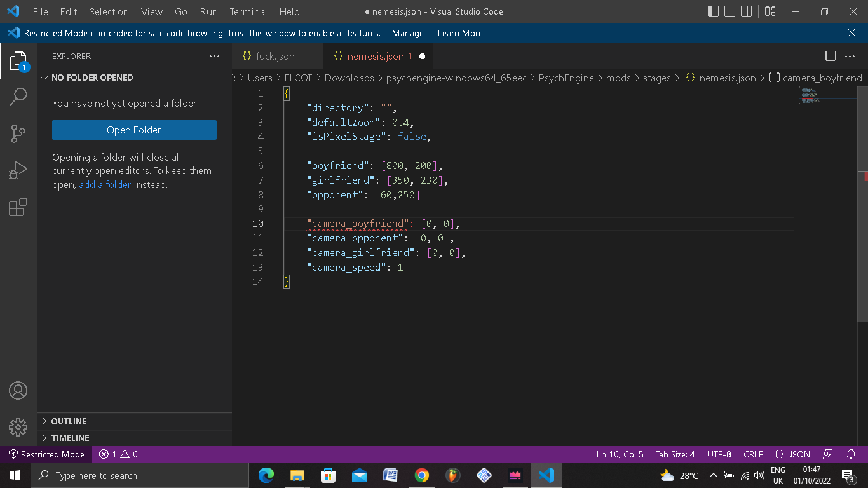Open the Run and Debug view

point(18,170)
